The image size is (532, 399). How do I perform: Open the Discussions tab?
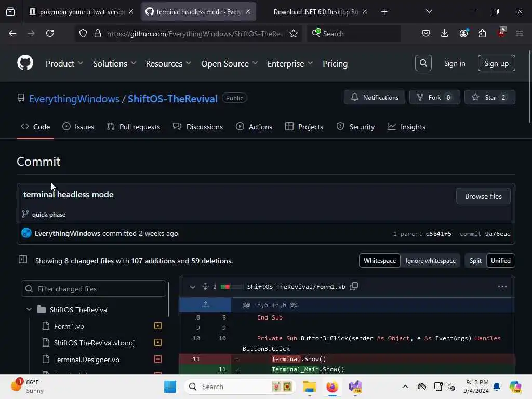click(198, 127)
